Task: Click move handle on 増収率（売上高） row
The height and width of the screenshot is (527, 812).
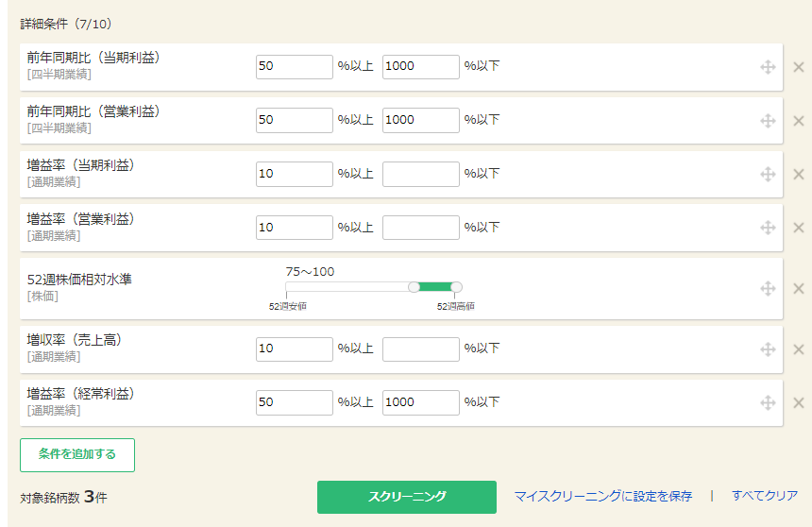Action: tap(769, 349)
